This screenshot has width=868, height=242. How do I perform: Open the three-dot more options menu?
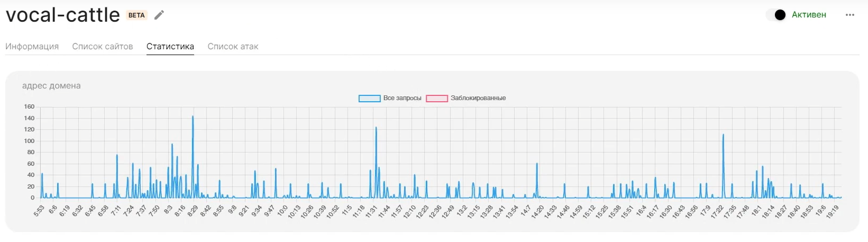[x=849, y=15]
